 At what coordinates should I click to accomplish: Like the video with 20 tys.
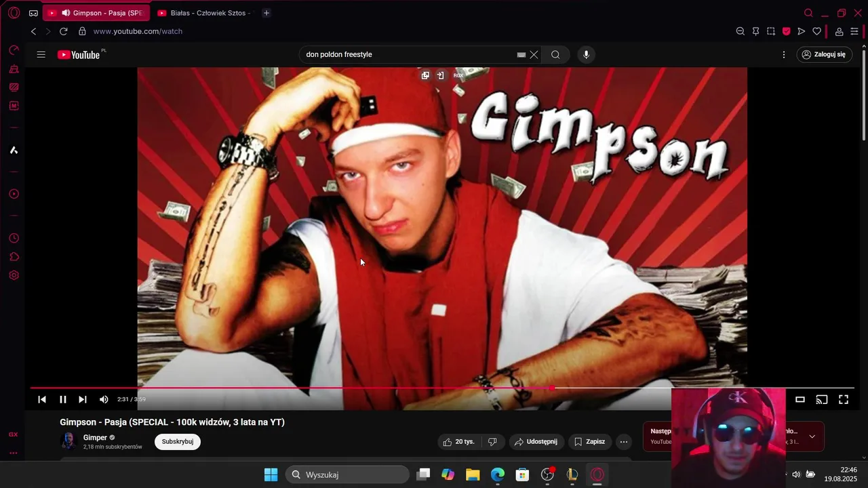(x=459, y=442)
